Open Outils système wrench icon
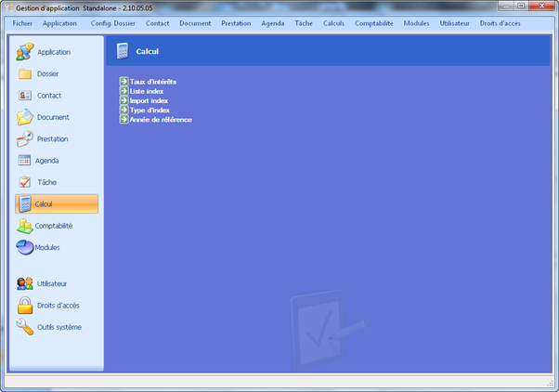 coord(25,327)
